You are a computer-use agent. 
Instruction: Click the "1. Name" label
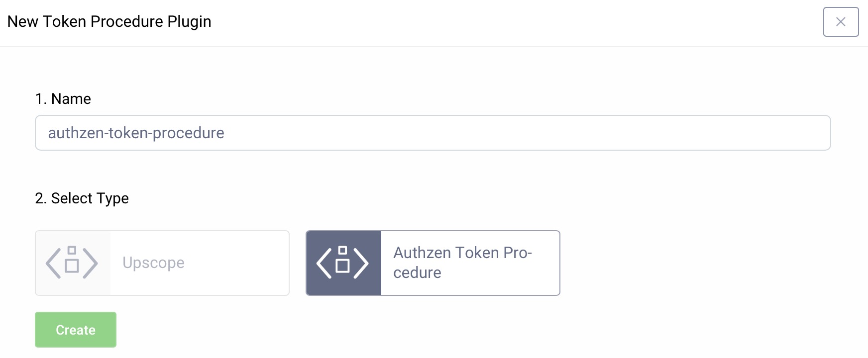(x=63, y=99)
